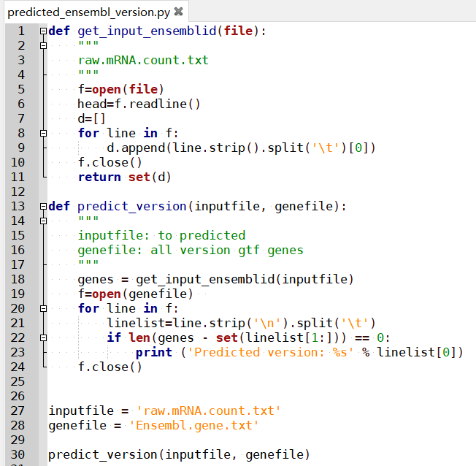Image resolution: width=476 pixels, height=466 pixels.
Task: Click 'f=open(file)' on line 5
Action: pos(120,89)
